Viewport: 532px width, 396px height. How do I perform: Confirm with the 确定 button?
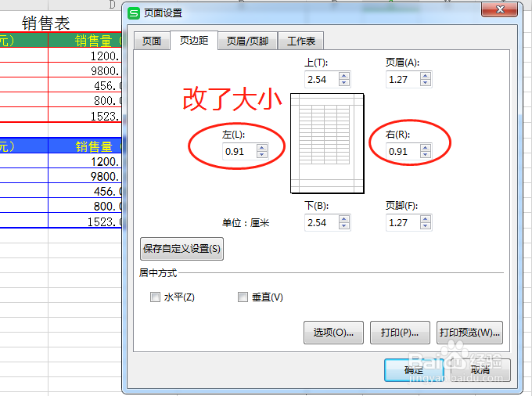tap(414, 370)
